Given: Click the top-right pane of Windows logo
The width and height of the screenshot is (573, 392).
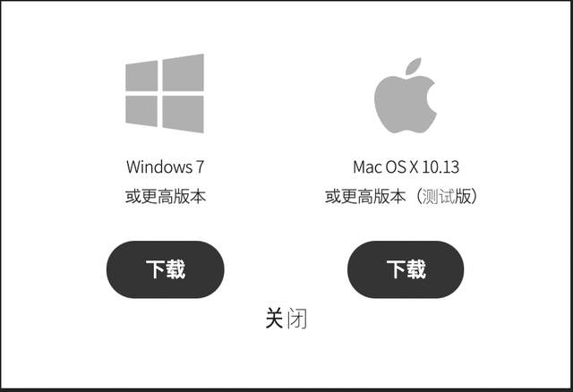Looking at the screenshot, I should coord(183,72).
